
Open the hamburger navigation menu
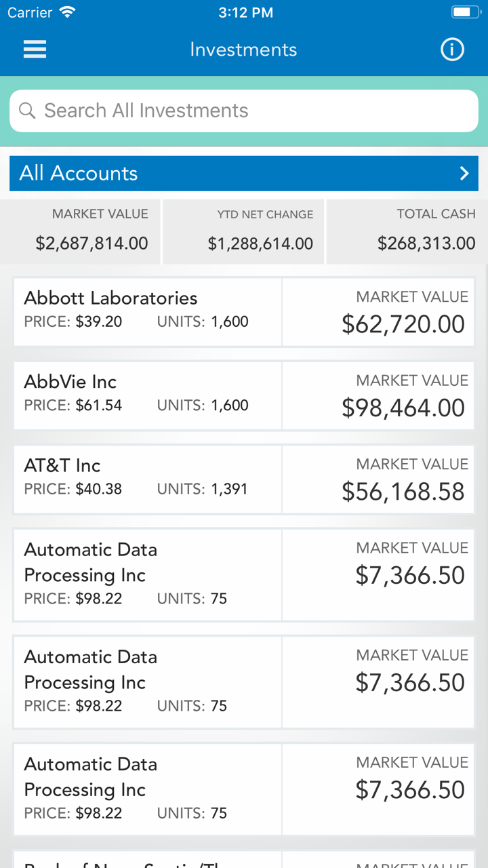35,50
